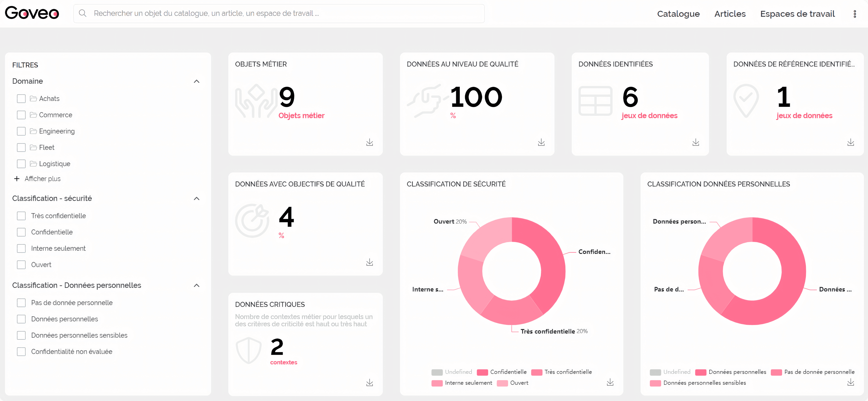Download the Données critiques card data
The image size is (868, 401).
[x=370, y=382]
